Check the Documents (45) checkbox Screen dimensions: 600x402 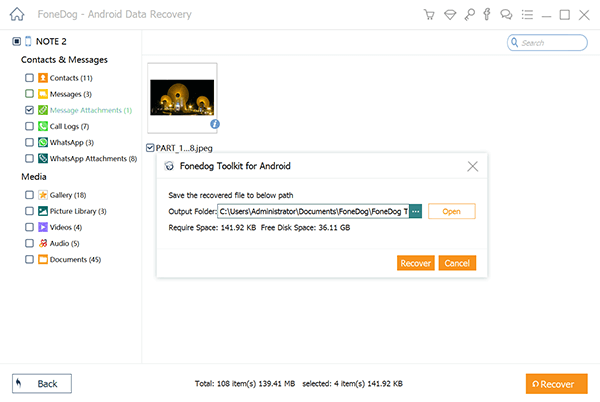[x=29, y=259]
